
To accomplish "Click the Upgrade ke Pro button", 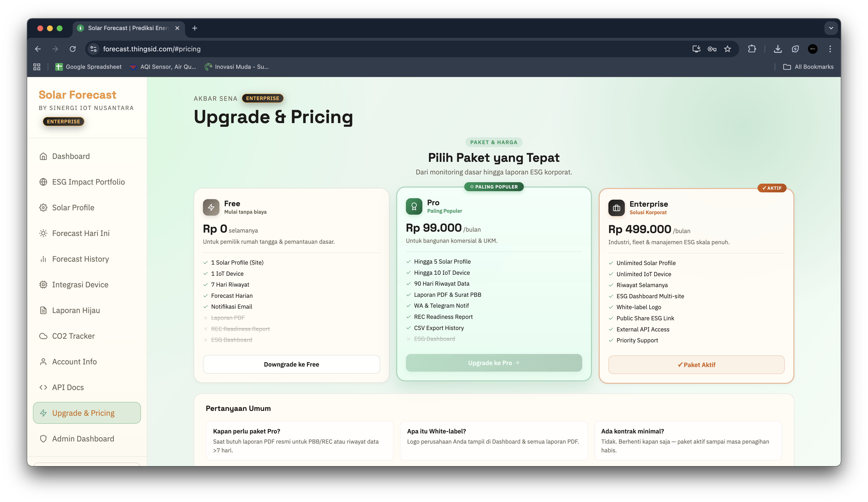I will tap(494, 362).
